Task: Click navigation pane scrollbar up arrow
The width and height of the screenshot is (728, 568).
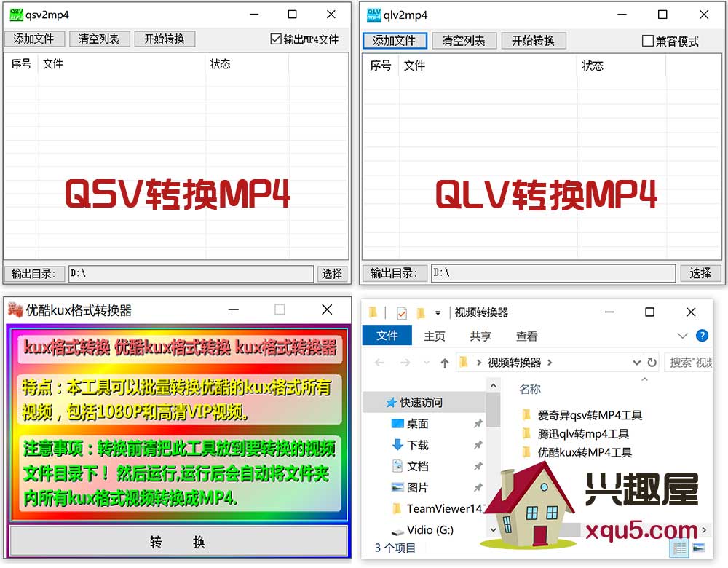Action: coord(493,385)
